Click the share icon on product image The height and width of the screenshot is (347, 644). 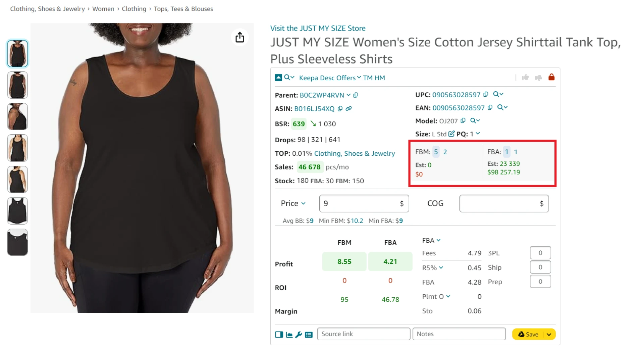tap(240, 37)
